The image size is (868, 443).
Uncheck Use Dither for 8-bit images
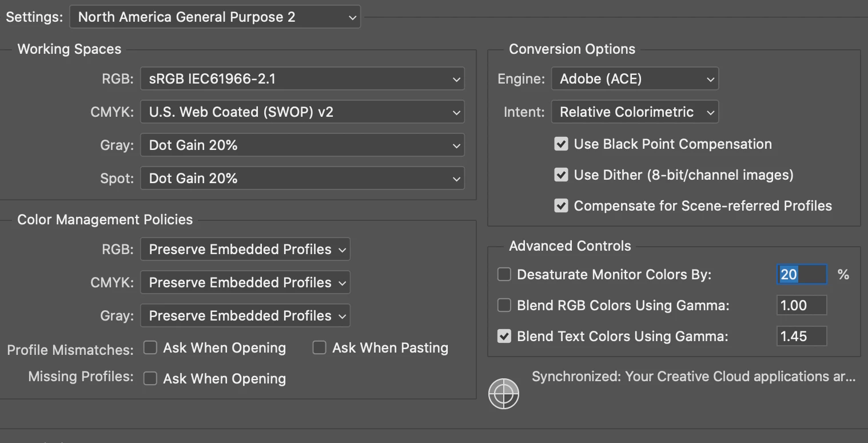pyautogui.click(x=561, y=175)
